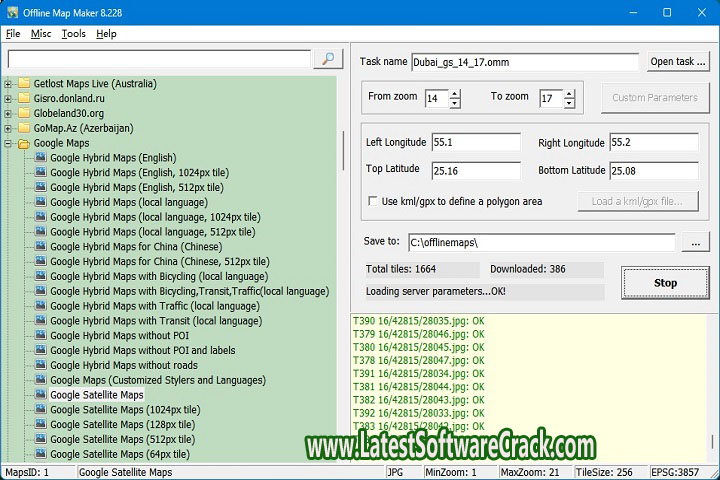Enable 'Use kml/gpx to define a polygon area'
The height and width of the screenshot is (480, 720).
(373, 201)
